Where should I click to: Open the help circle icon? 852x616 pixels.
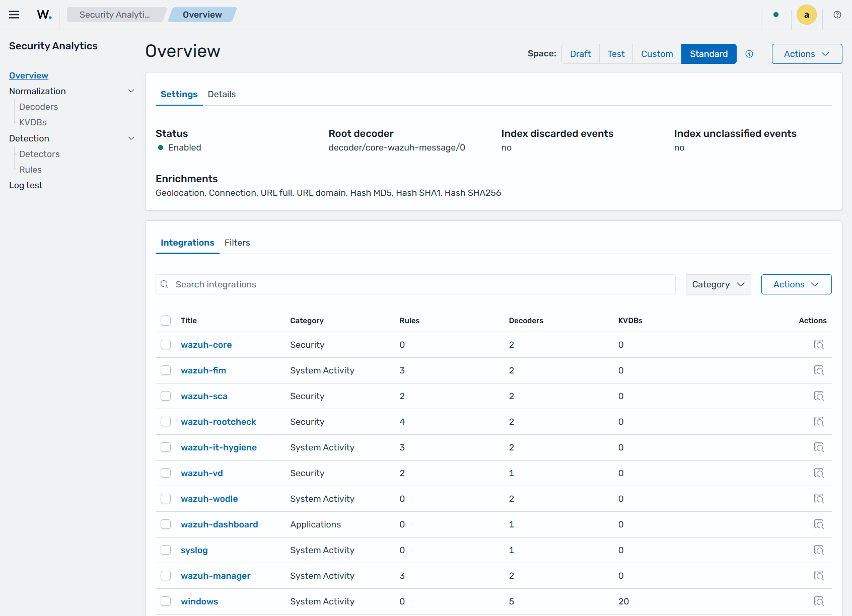837,15
